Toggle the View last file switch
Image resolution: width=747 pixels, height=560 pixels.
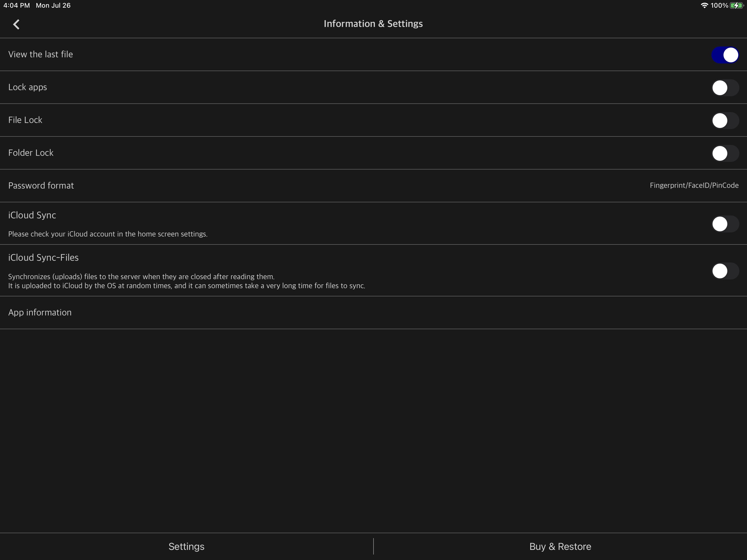click(x=725, y=54)
